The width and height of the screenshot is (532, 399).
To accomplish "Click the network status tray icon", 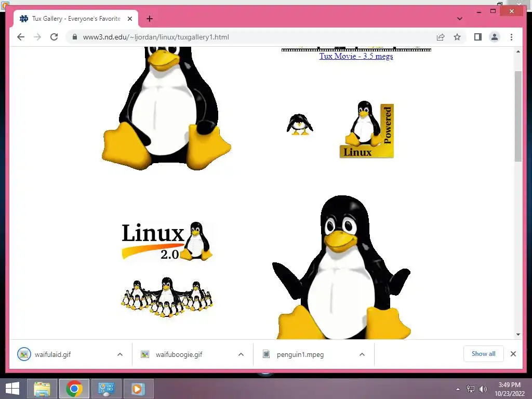I will tap(471, 389).
